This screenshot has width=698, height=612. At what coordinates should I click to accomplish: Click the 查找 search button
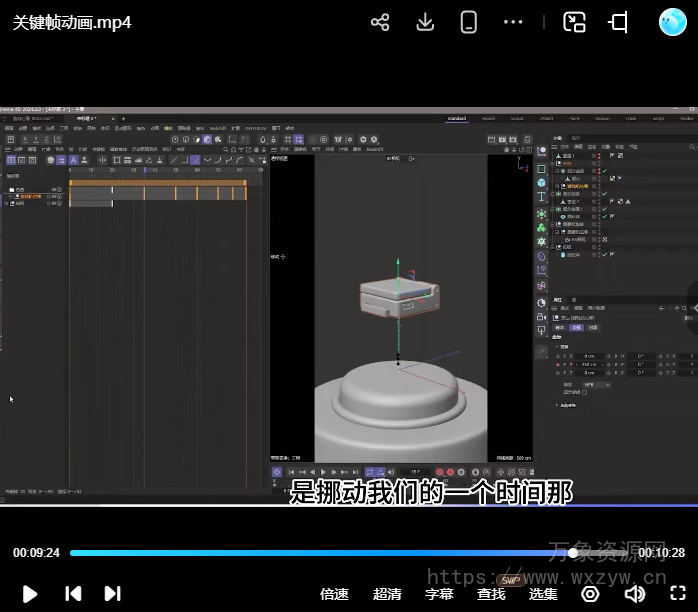[x=491, y=593]
